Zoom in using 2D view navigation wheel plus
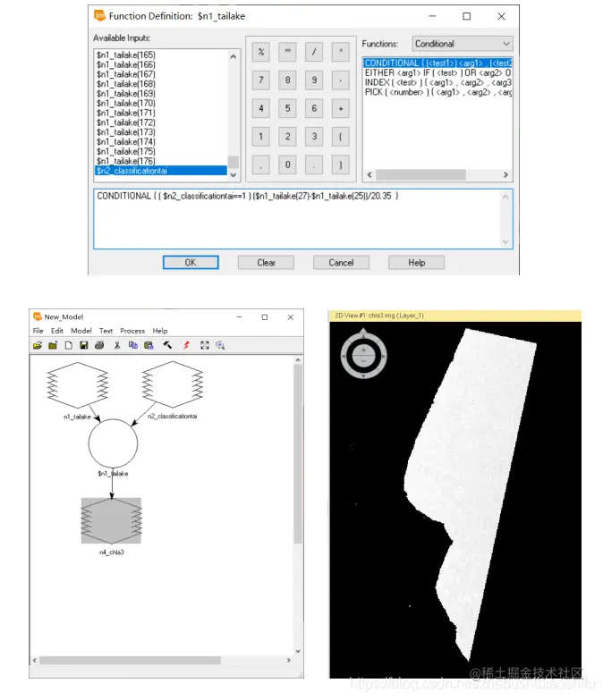This screenshot has height=700, width=603. click(x=363, y=350)
